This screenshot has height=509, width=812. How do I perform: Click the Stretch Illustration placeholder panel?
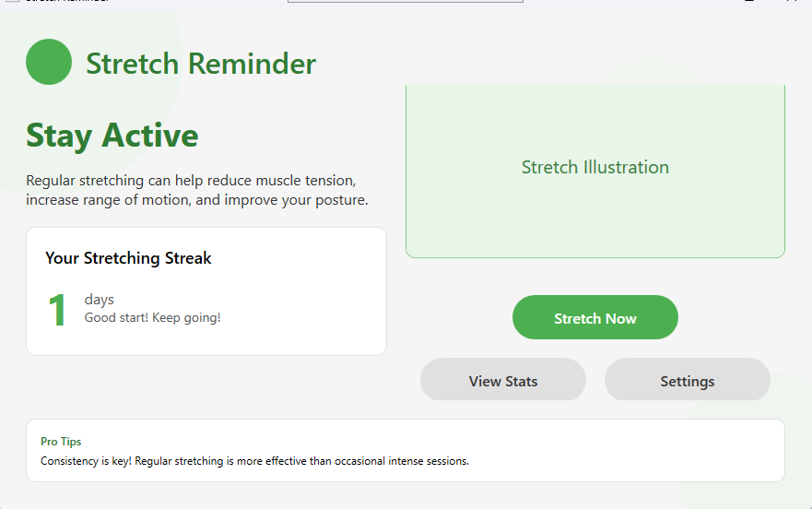595,171
